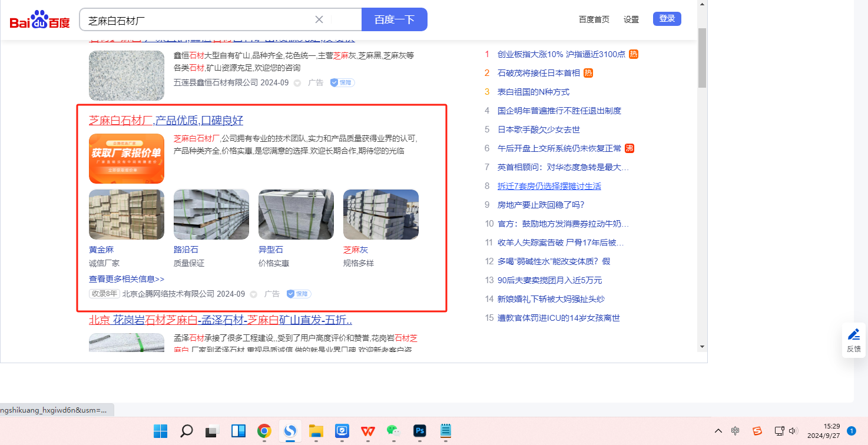Click the hot tag beside 石破茂将接任日本首相
868x445 pixels.
(x=588, y=73)
